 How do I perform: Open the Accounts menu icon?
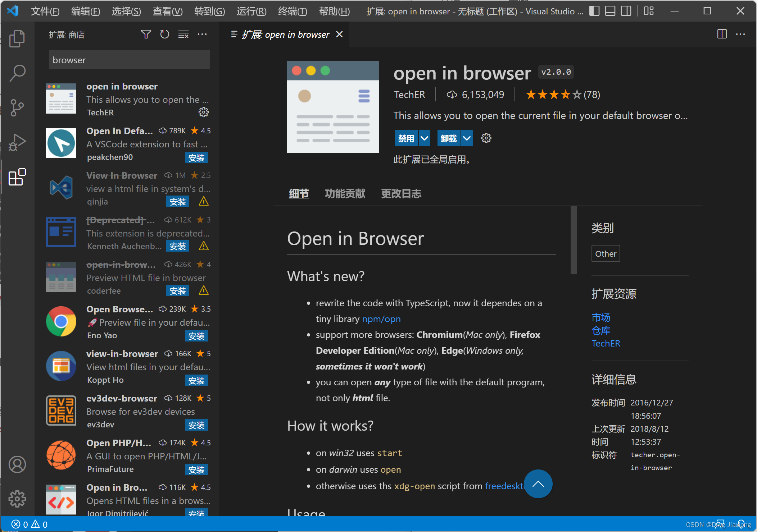(17, 464)
